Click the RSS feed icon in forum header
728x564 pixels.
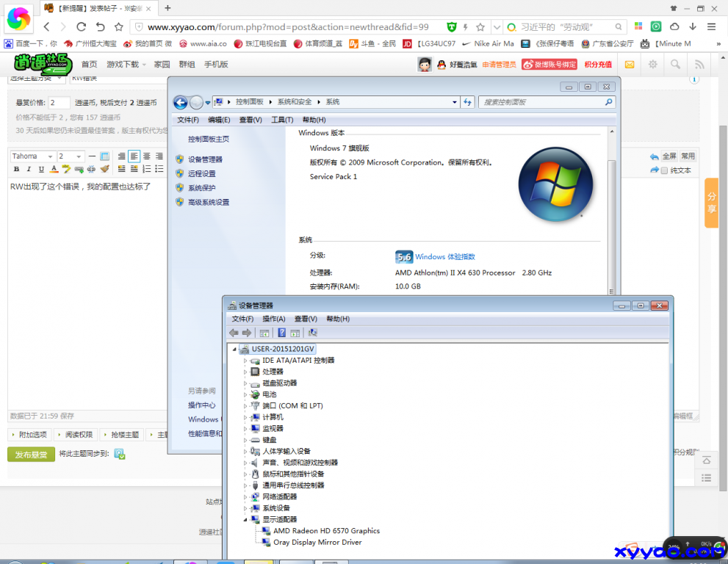tap(699, 65)
